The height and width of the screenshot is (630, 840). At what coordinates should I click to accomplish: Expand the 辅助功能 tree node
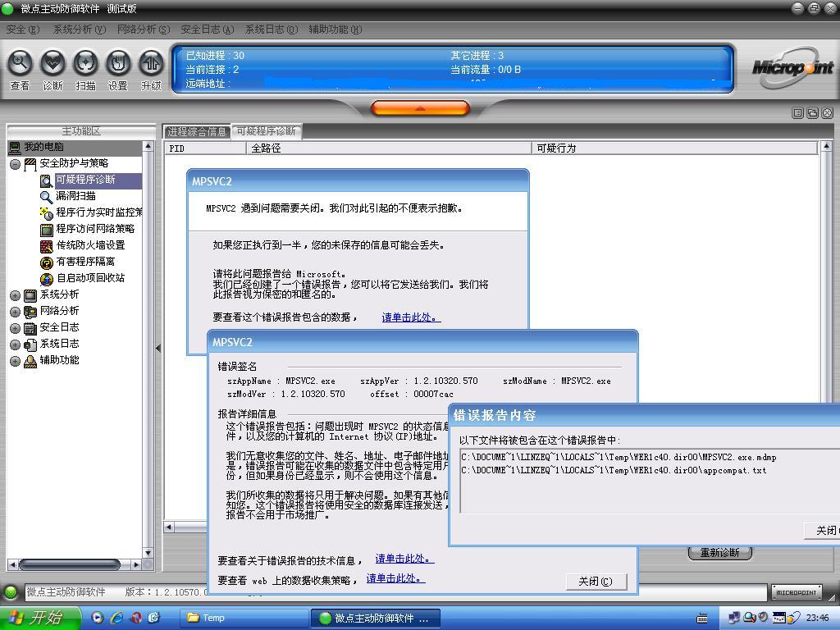coord(15,361)
